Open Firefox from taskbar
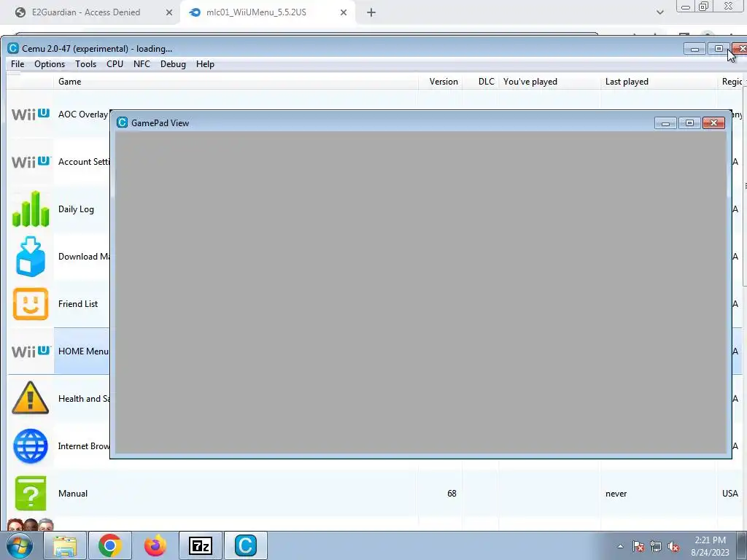 (x=155, y=545)
